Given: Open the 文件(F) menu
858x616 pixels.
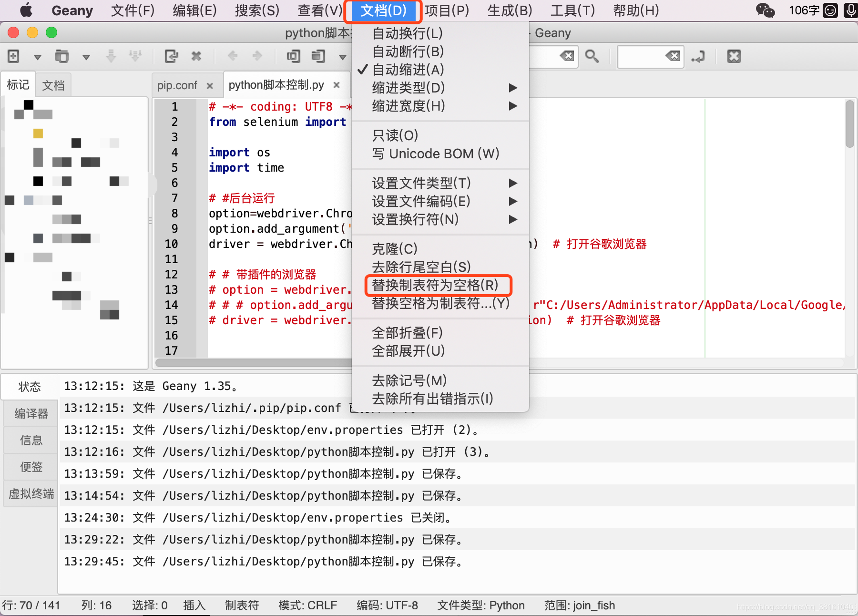Looking at the screenshot, I should click(x=133, y=10).
